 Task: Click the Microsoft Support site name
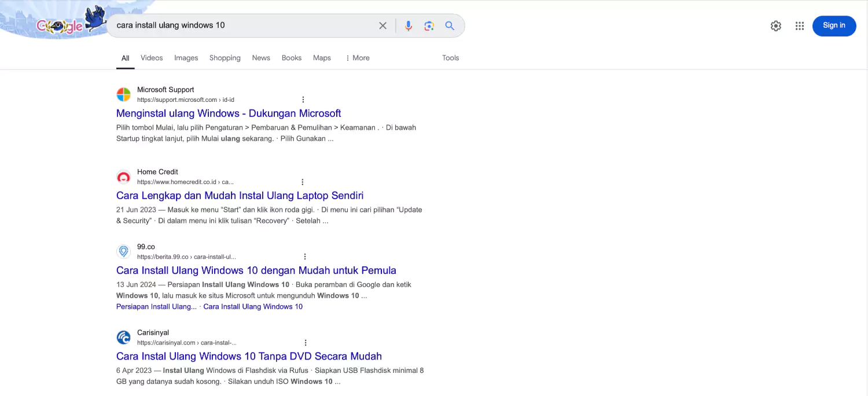[165, 90]
